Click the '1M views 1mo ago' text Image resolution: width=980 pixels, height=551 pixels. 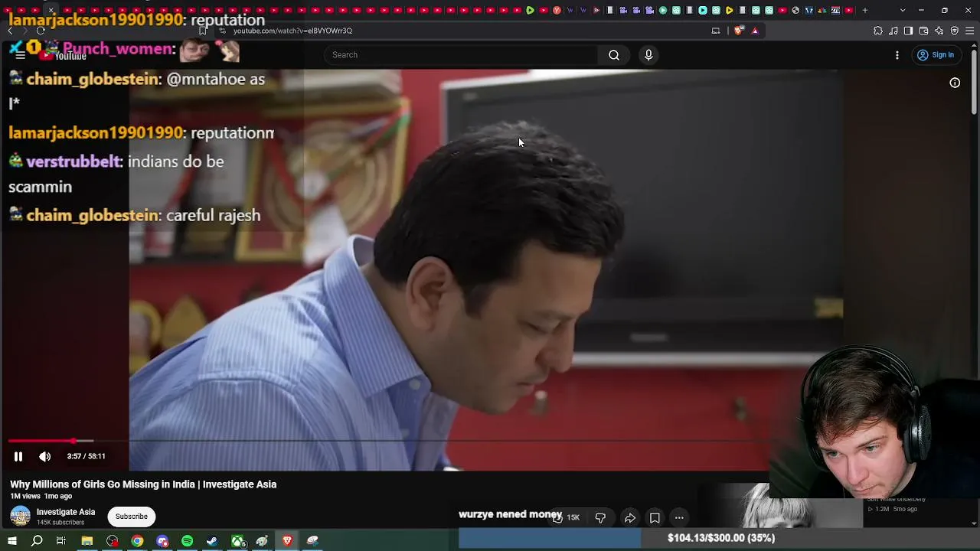41,497
